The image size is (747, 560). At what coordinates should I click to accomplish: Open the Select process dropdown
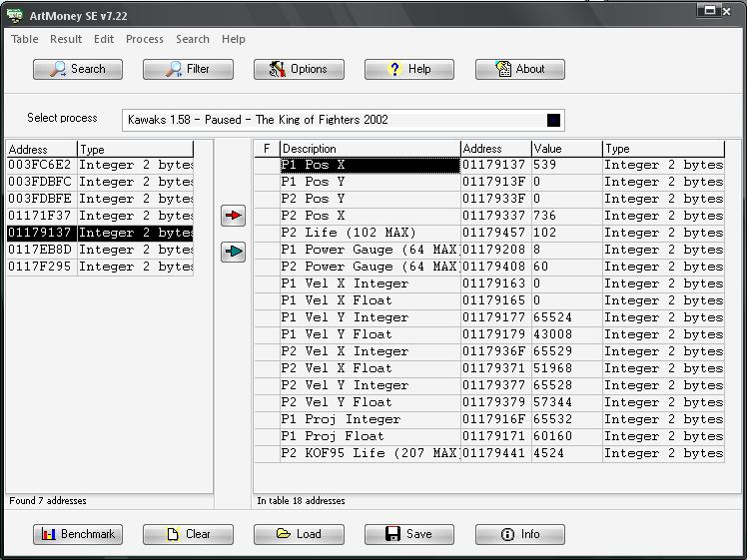[x=335, y=120]
